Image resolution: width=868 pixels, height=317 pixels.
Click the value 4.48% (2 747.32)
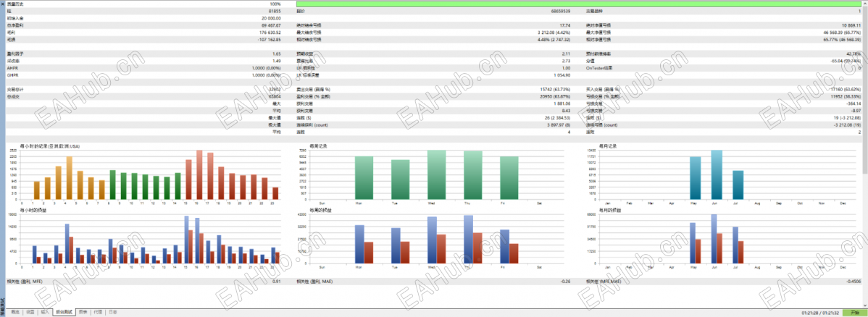point(554,40)
